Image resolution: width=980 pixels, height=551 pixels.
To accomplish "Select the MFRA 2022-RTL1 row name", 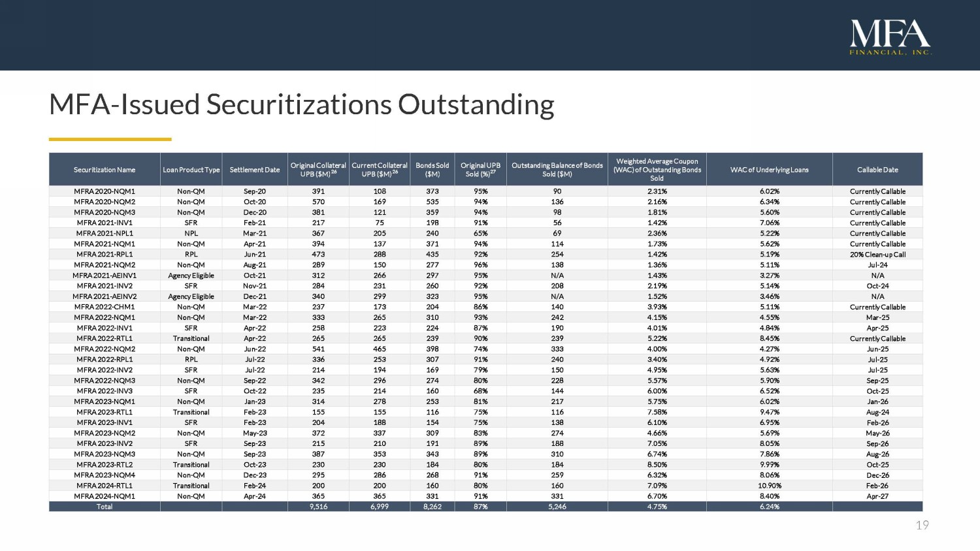I will pyautogui.click(x=105, y=339).
